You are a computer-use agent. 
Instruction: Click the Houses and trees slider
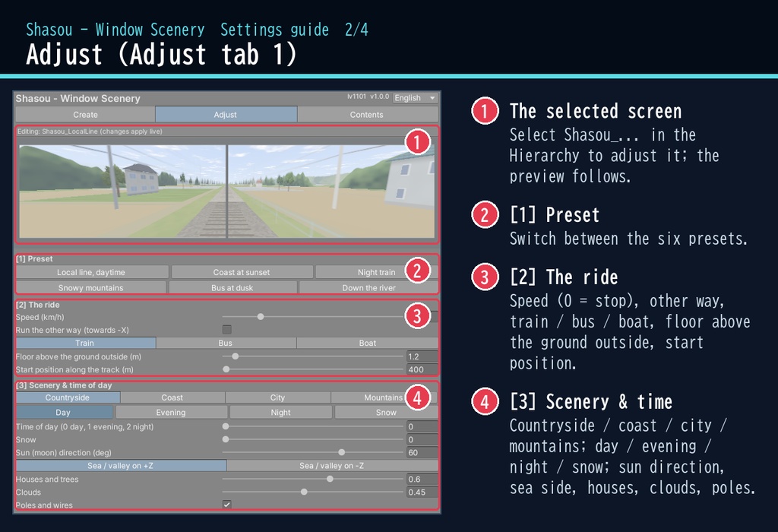[x=312, y=479]
